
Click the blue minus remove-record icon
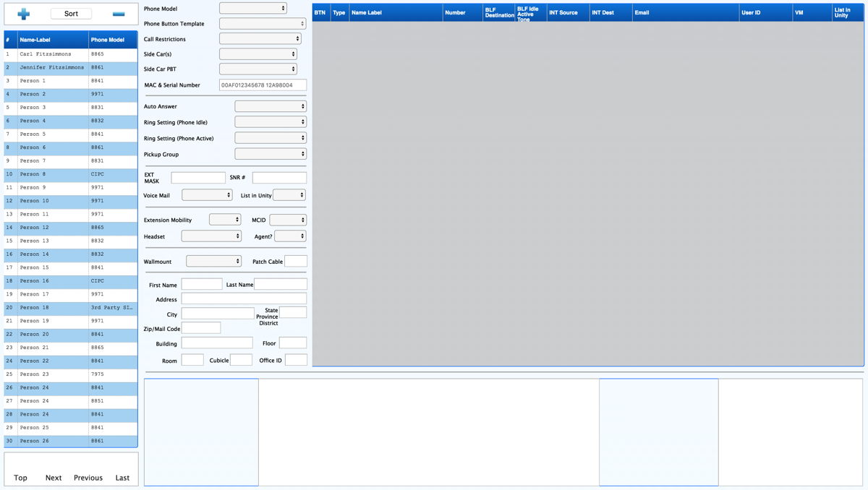[x=119, y=14]
